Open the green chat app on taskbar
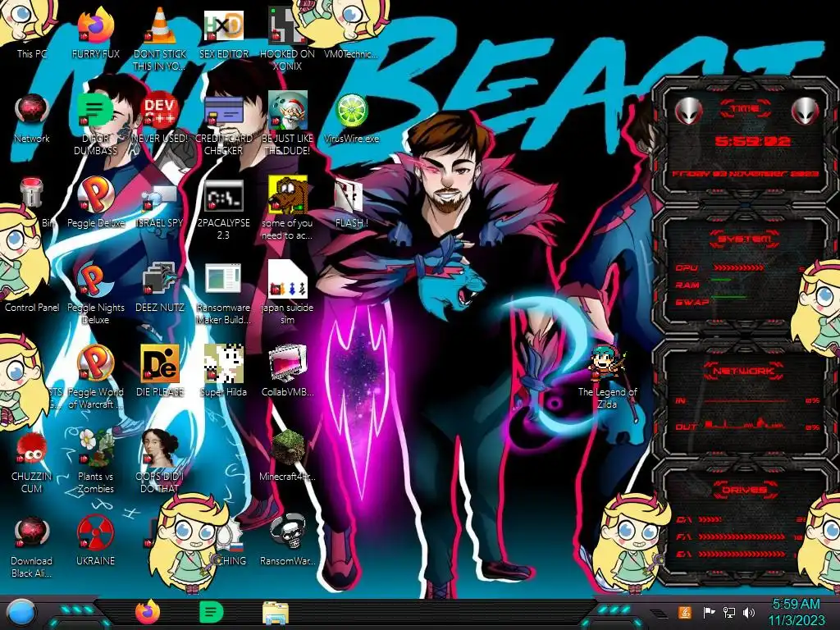Viewport: 840px width, 630px height. pos(211,613)
